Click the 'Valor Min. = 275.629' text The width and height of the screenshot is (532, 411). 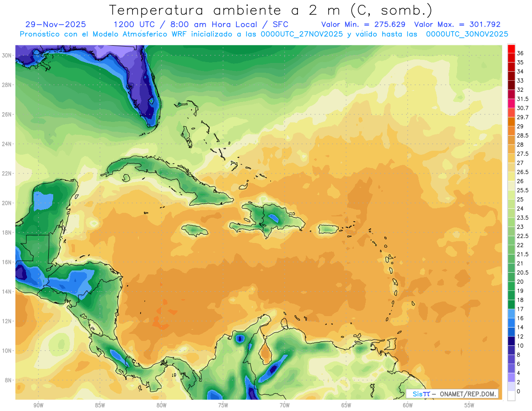tap(364, 24)
